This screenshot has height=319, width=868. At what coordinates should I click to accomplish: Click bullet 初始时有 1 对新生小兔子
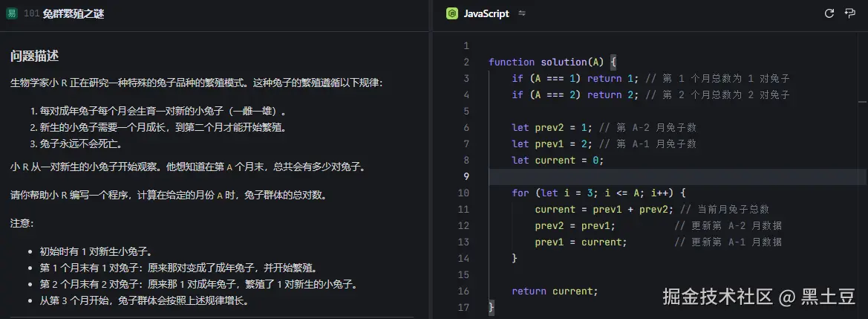[96, 251]
